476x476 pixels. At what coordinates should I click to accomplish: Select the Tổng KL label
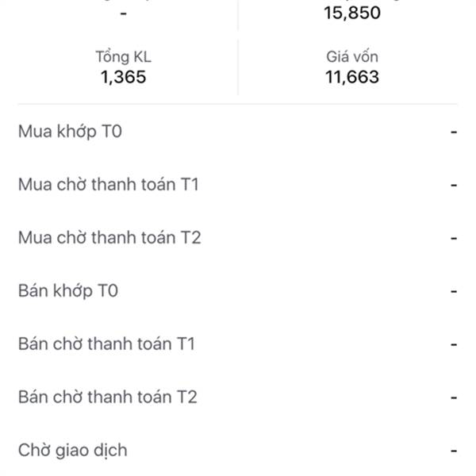123,57
